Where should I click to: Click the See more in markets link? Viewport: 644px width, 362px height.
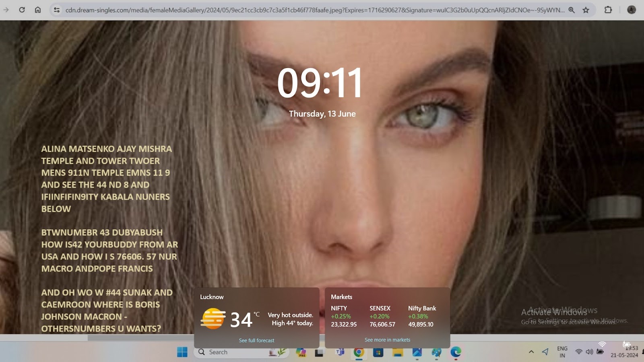387,340
